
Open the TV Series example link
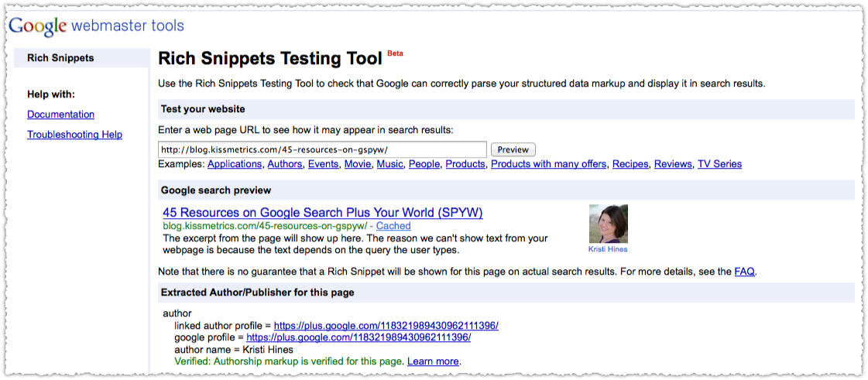(x=719, y=164)
